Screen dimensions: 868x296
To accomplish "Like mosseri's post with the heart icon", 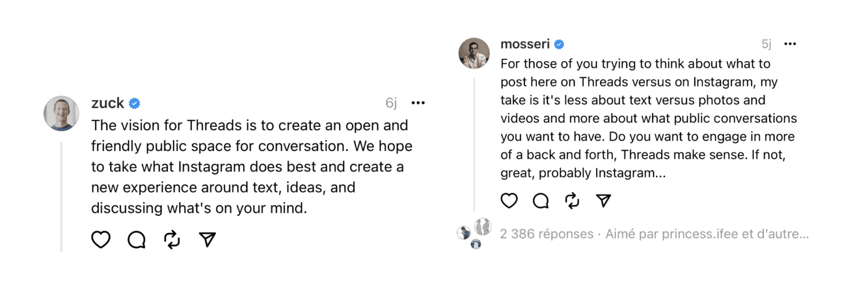I will pos(509,200).
